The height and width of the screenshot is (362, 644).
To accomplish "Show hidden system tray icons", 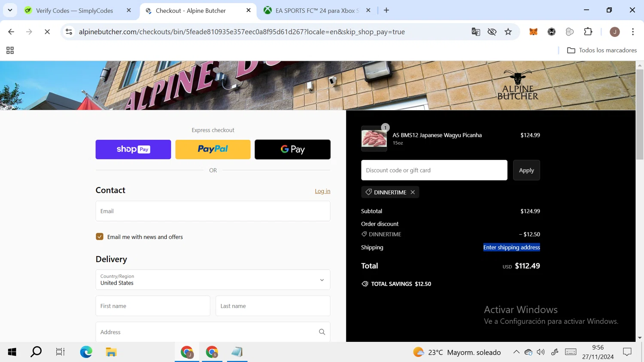I will click(516, 352).
